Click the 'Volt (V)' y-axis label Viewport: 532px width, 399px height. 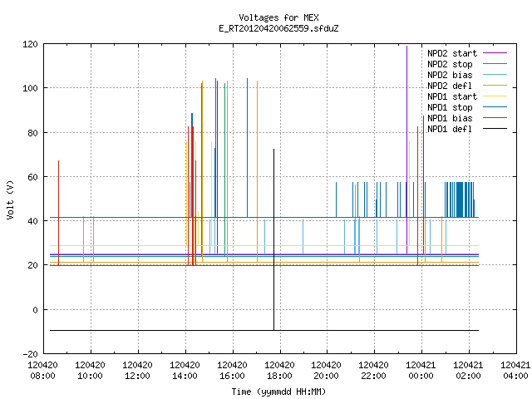tap(10, 199)
